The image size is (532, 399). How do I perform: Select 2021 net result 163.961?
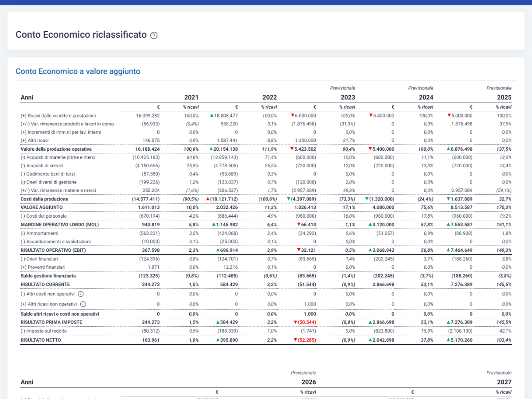151,340
